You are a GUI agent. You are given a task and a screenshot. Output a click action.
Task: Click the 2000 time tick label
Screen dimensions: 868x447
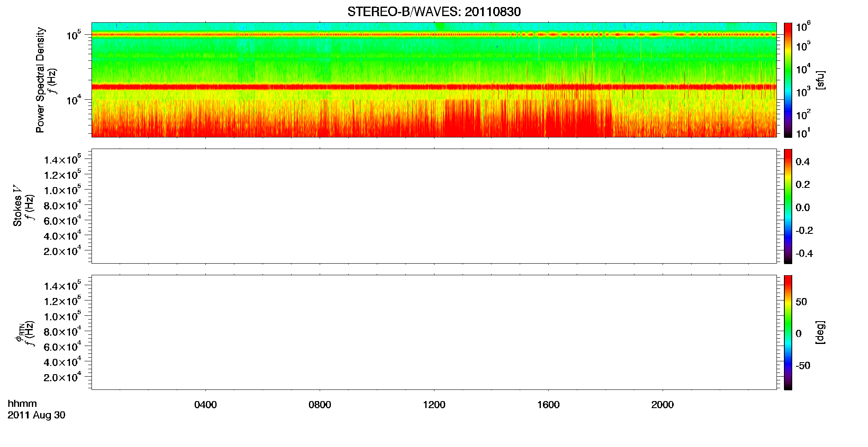[x=663, y=405]
